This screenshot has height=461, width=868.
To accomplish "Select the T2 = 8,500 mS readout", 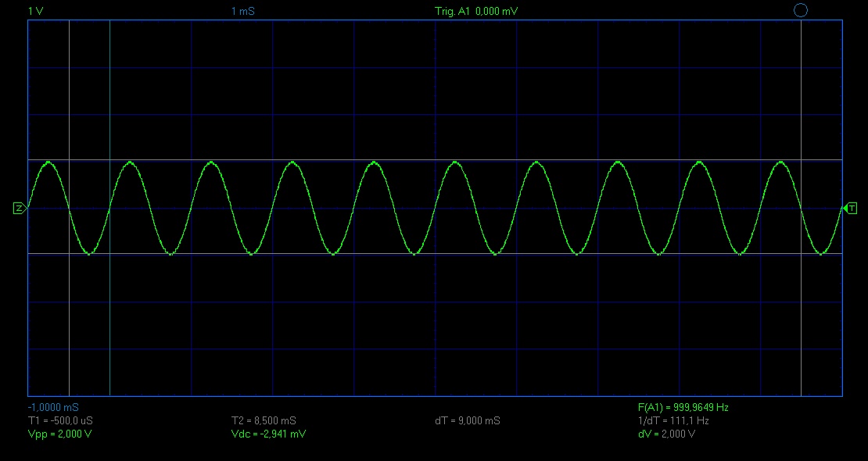I will click(264, 420).
